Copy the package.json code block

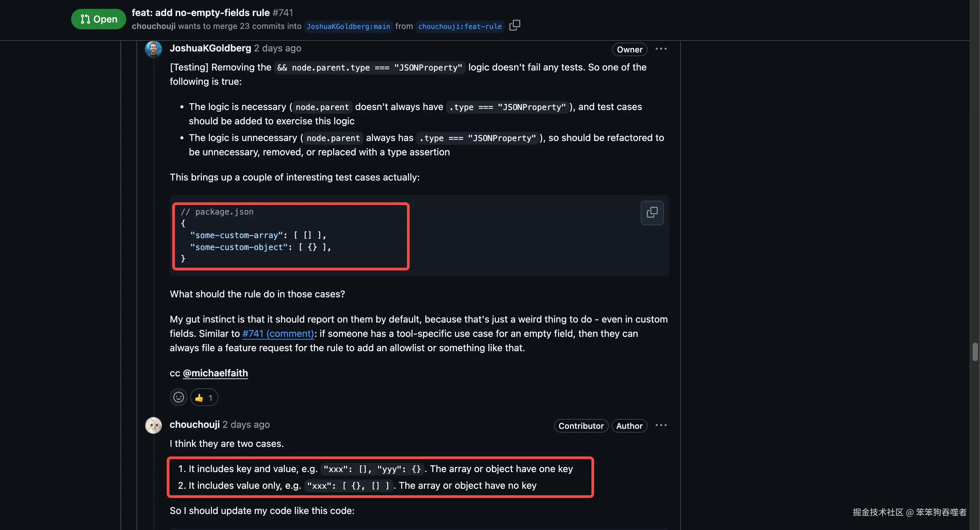(652, 213)
